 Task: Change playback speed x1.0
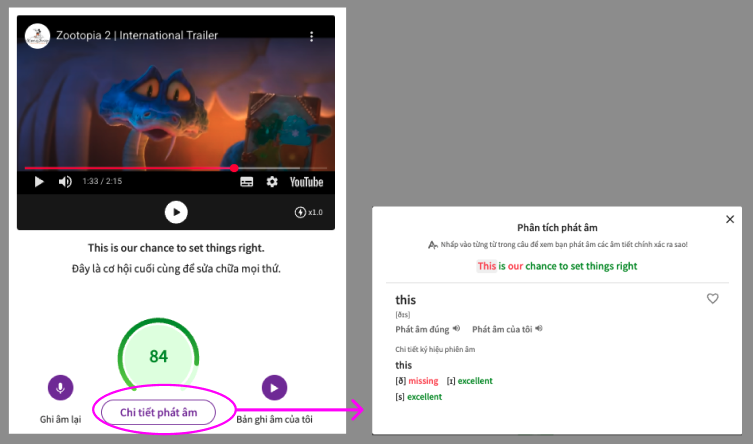(309, 212)
